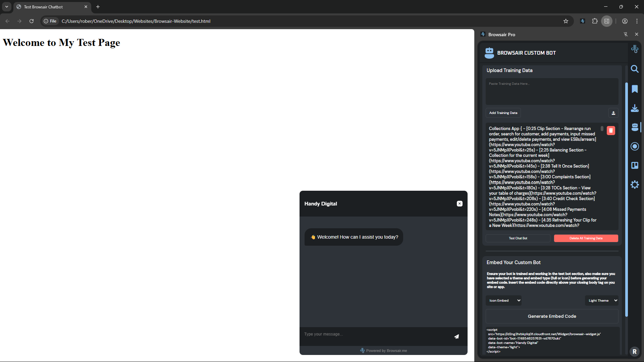644x362 pixels.
Task: Click the Test Chat Bot button
Action: pos(518,238)
